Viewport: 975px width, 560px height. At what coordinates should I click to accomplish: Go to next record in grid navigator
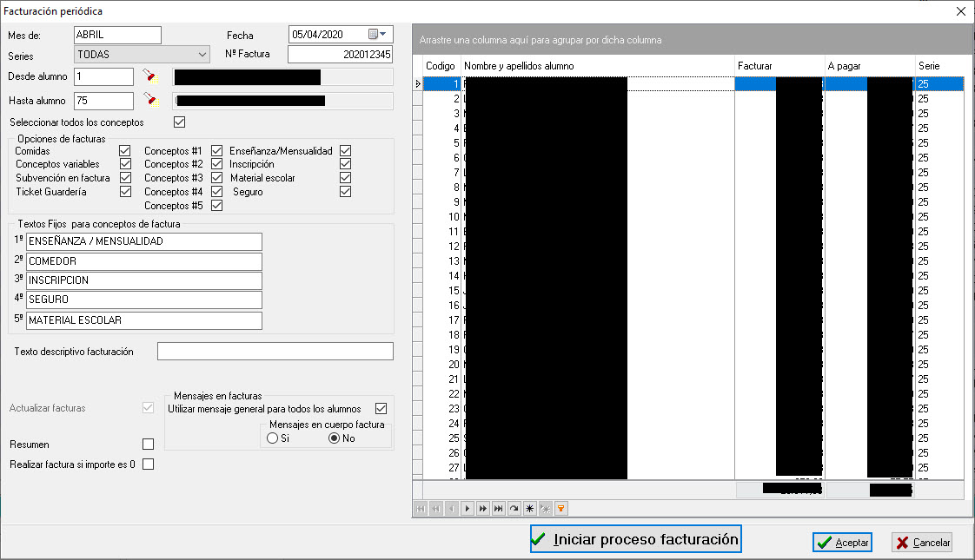coord(468,509)
